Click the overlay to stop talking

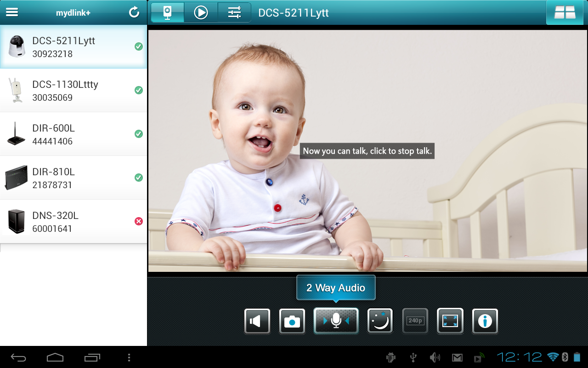[x=367, y=151]
